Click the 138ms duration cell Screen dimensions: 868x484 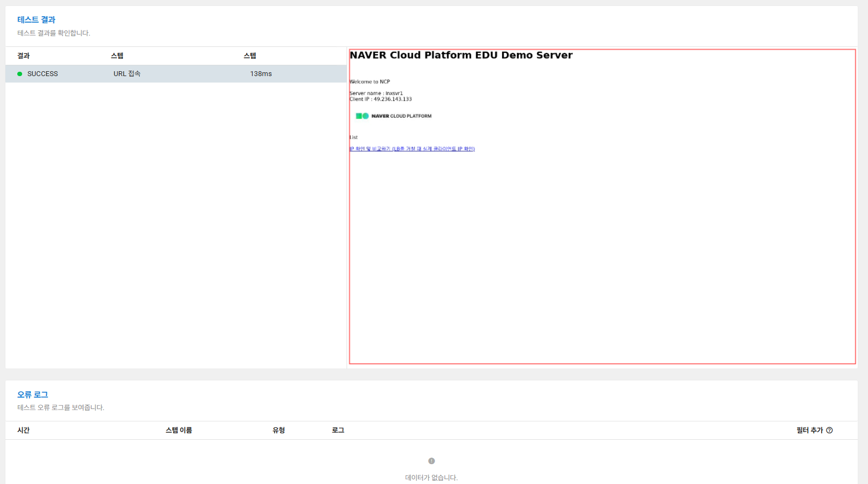pos(261,74)
